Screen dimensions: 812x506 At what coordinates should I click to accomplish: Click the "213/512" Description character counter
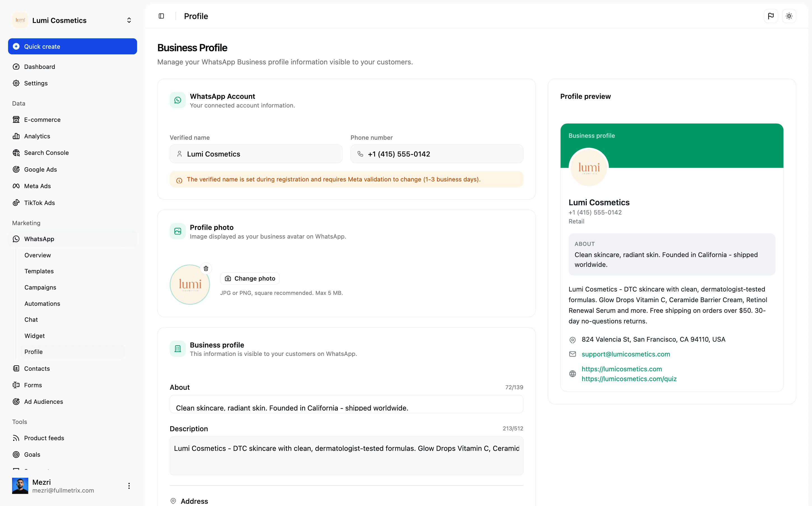pyautogui.click(x=513, y=428)
